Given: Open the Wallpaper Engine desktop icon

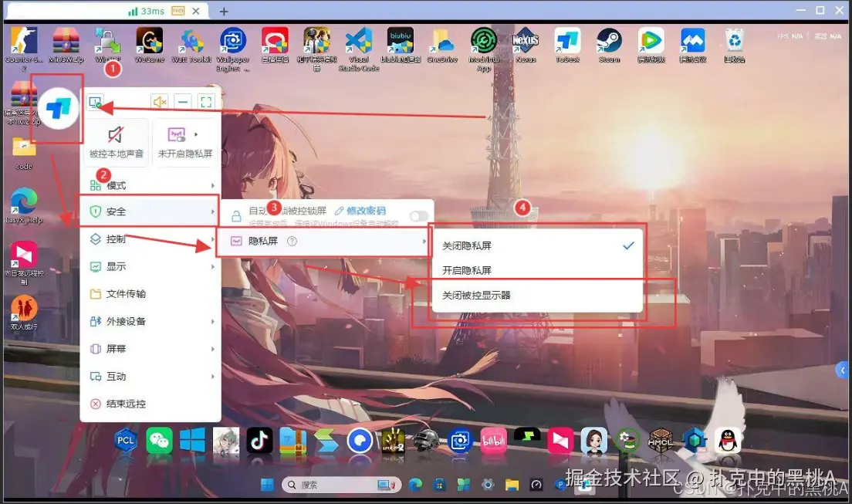Looking at the screenshot, I should (x=233, y=49).
